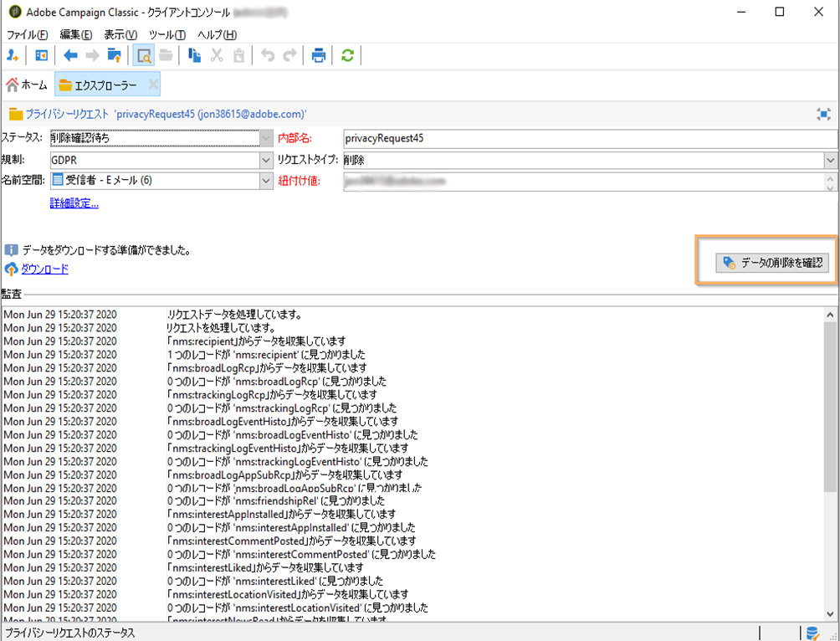Print using the printer icon
Image resolution: width=840 pixels, height=641 pixels.
pos(319,54)
